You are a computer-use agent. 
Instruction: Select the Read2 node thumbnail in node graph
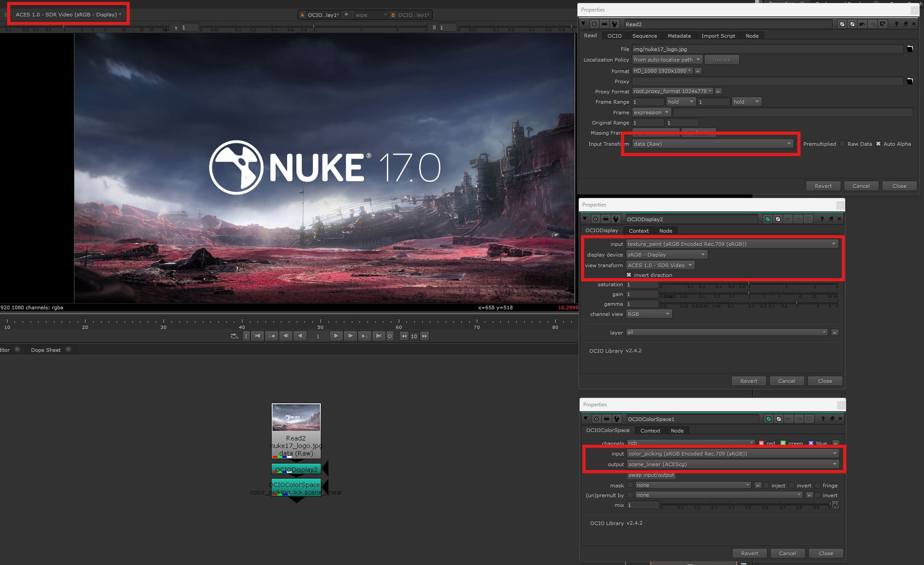296,417
